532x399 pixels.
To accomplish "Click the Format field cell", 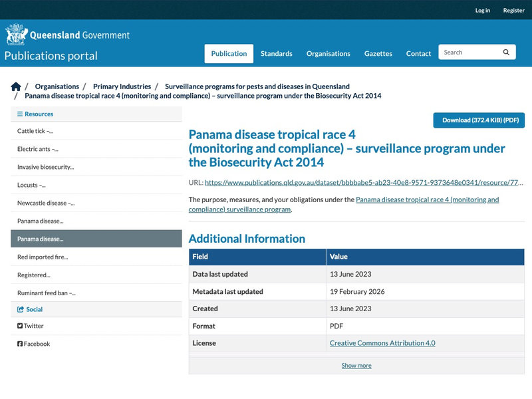I will point(257,326).
